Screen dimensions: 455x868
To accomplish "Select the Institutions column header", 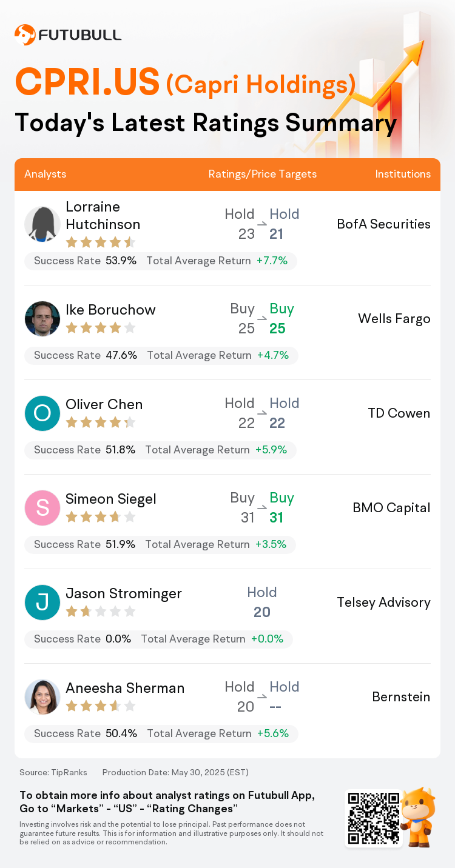I will pos(403,174).
